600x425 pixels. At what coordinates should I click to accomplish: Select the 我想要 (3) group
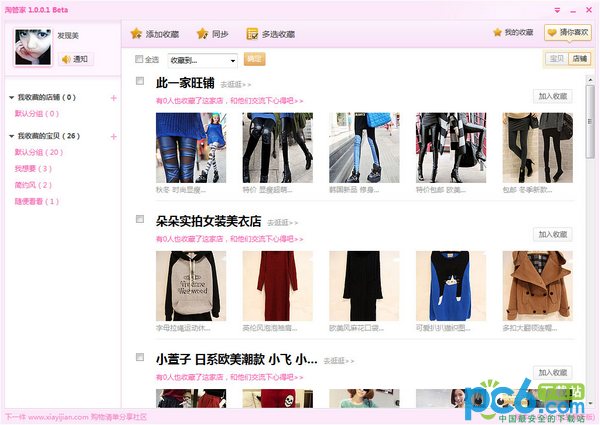coord(33,169)
